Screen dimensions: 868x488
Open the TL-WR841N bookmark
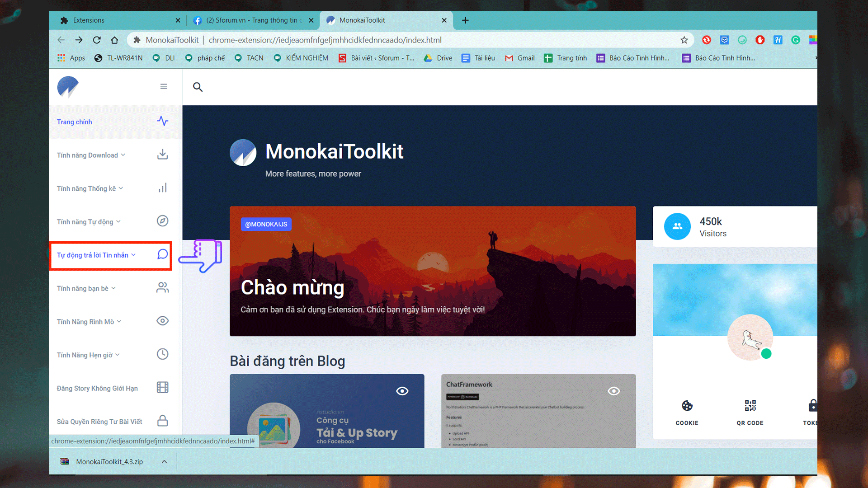tap(118, 58)
